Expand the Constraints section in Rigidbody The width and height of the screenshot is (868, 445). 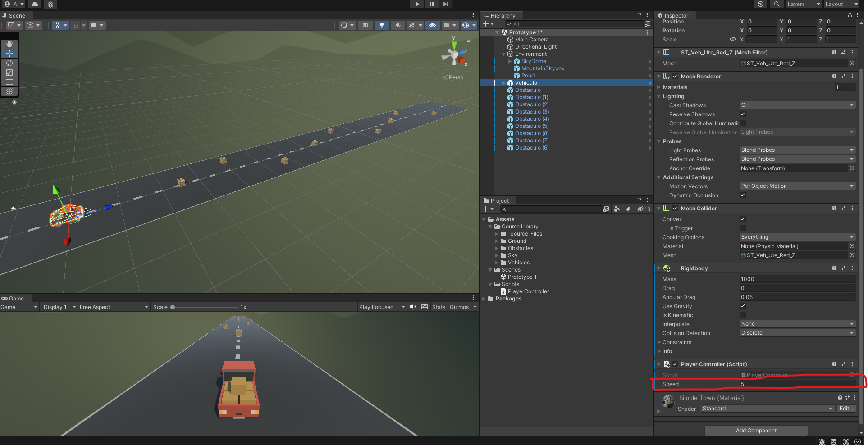676,342
